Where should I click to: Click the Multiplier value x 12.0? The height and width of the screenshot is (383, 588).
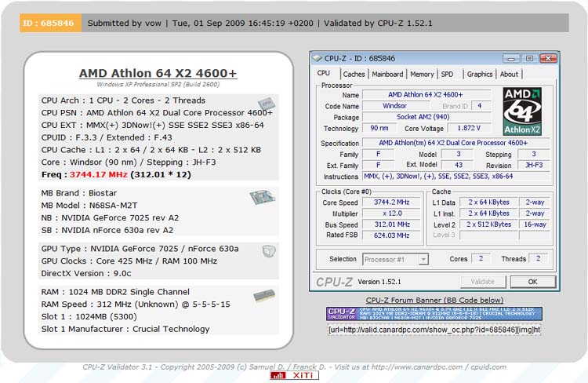click(x=391, y=213)
